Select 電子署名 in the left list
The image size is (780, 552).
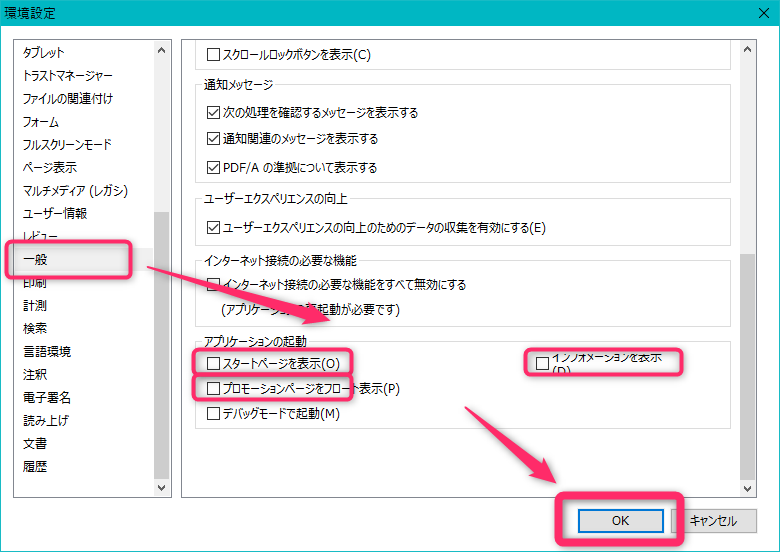(47, 398)
